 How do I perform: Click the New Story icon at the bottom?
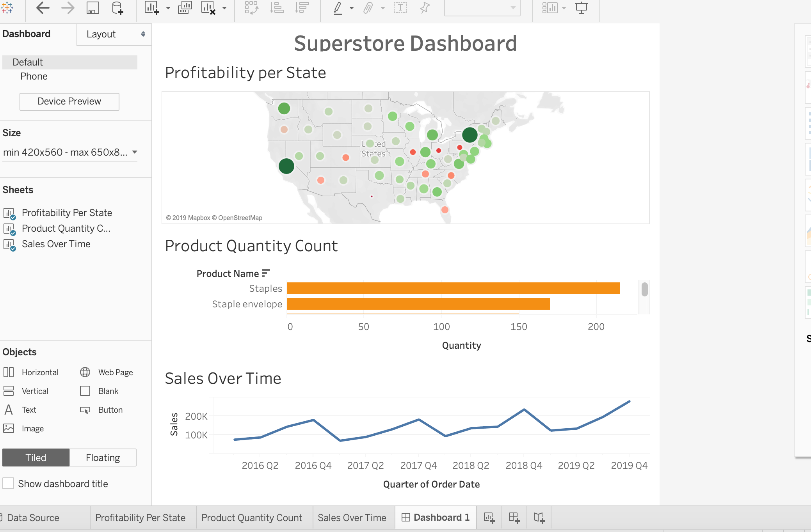click(539, 518)
